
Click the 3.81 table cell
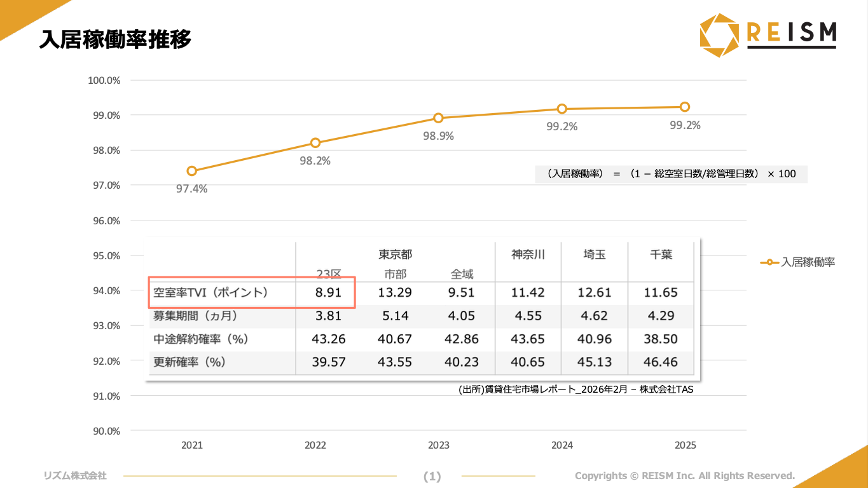tap(329, 316)
